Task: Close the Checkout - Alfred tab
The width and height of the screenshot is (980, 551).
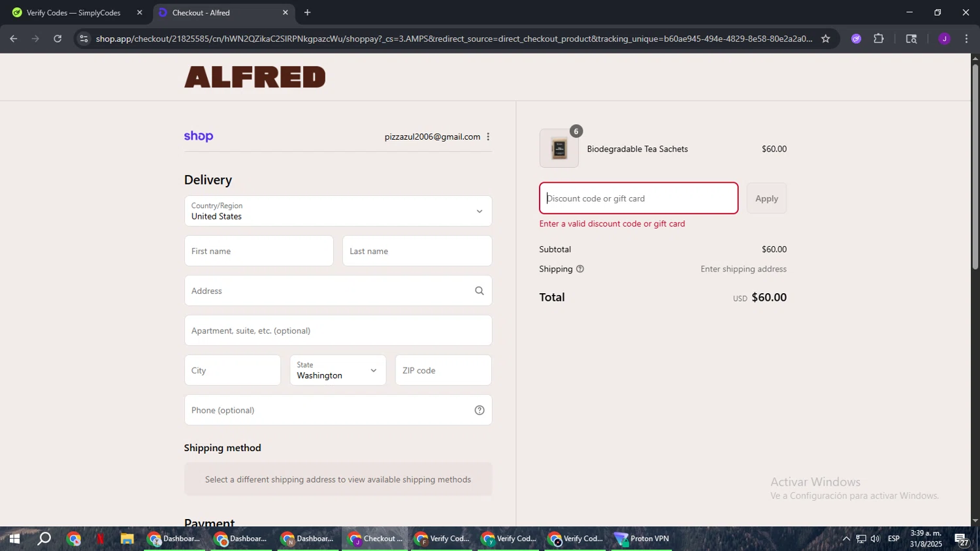Action: click(x=285, y=12)
